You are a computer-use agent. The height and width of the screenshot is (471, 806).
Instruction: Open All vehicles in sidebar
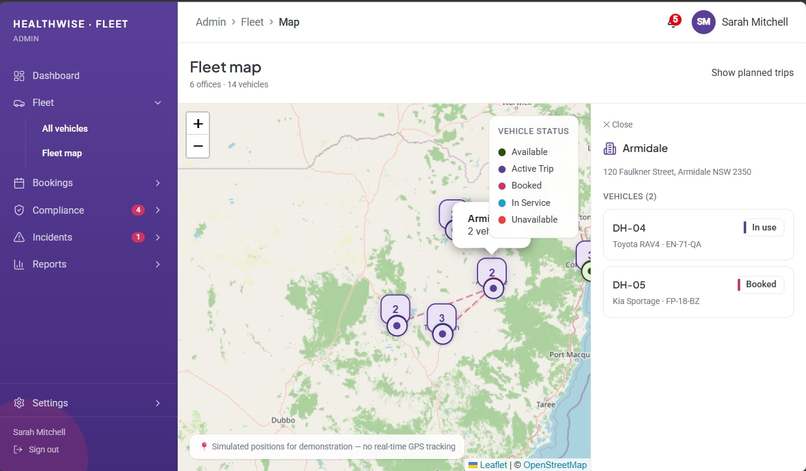pos(65,129)
